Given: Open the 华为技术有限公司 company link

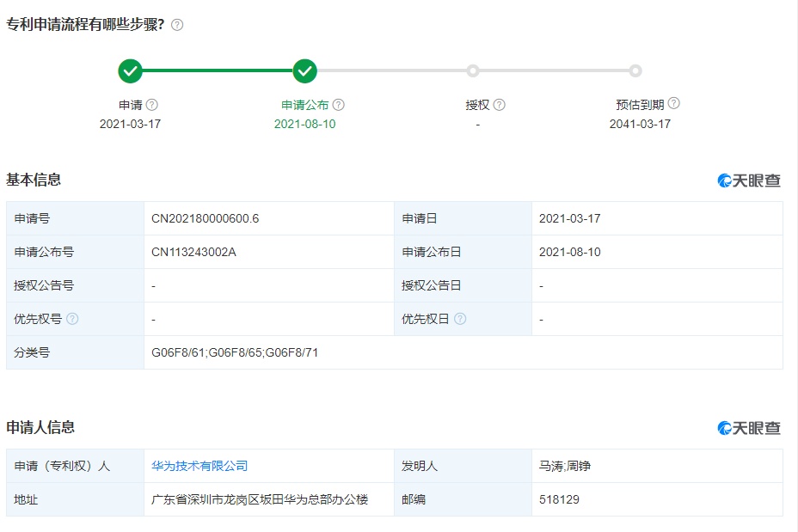Looking at the screenshot, I should pos(199,466).
